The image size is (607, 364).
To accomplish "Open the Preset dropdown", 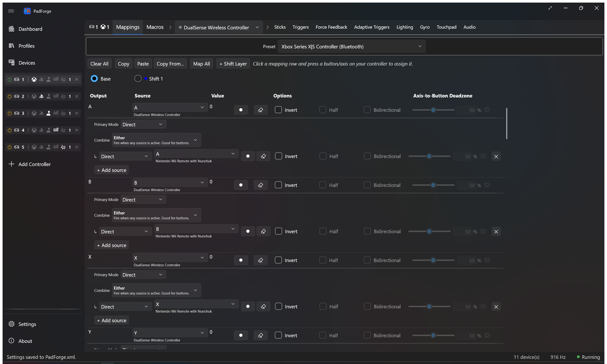I will [351, 46].
